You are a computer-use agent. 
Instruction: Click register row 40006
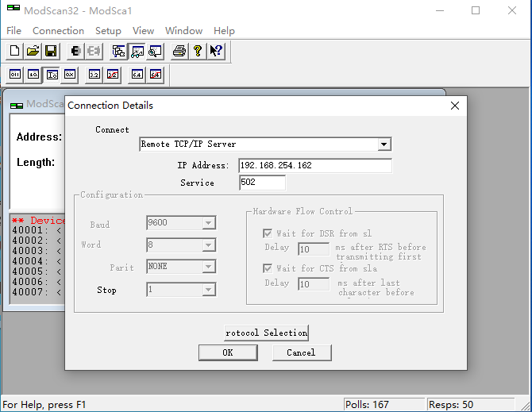click(x=38, y=282)
